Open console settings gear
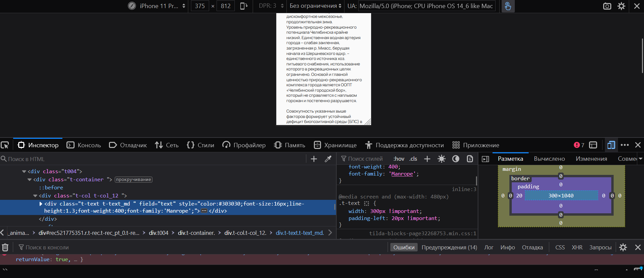 point(623,247)
